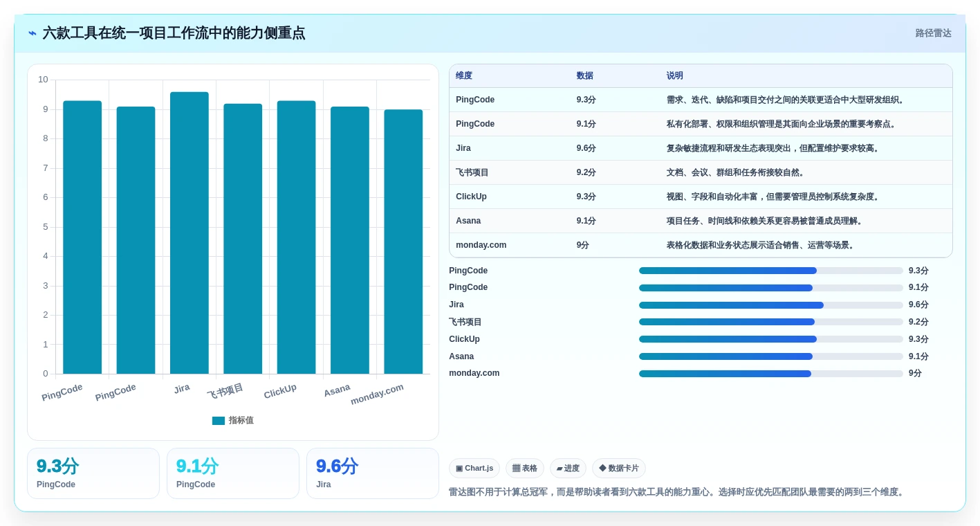The image size is (980, 526).
Task: Click the monday.com label in the progress list
Action: coord(474,373)
